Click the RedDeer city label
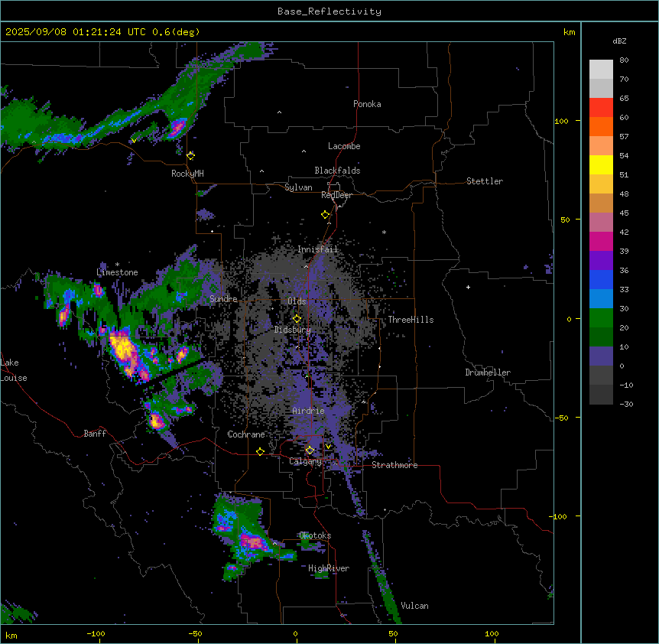 click(336, 195)
